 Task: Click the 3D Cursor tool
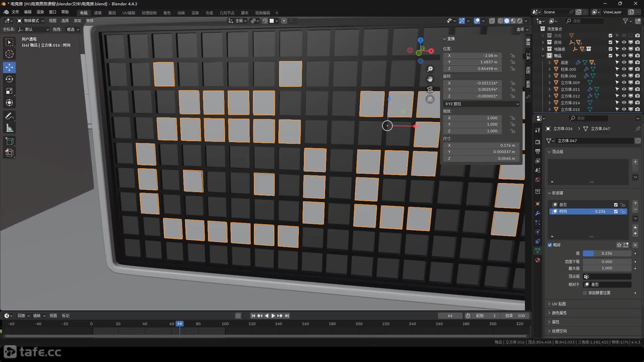point(9,54)
